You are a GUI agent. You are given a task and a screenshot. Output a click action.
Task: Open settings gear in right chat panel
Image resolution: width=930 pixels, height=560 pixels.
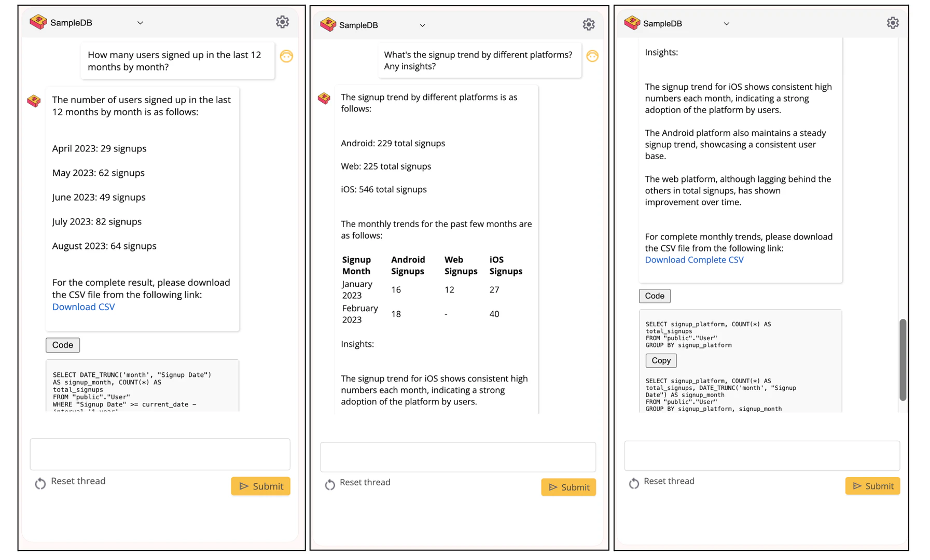pyautogui.click(x=892, y=23)
